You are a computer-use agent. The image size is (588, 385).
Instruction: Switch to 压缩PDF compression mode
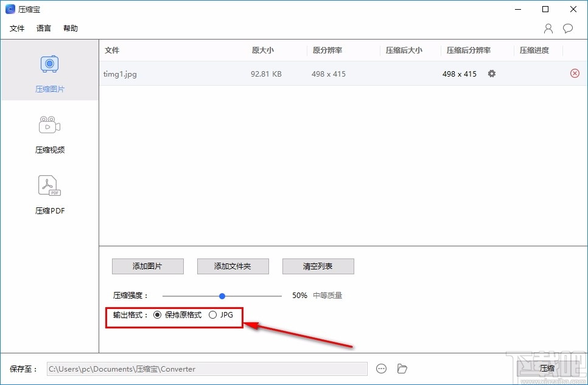point(49,195)
